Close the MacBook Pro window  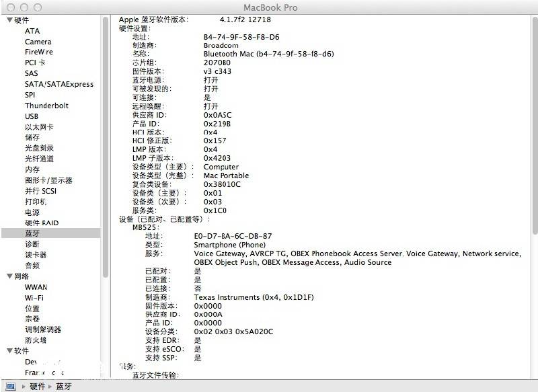point(9,7)
